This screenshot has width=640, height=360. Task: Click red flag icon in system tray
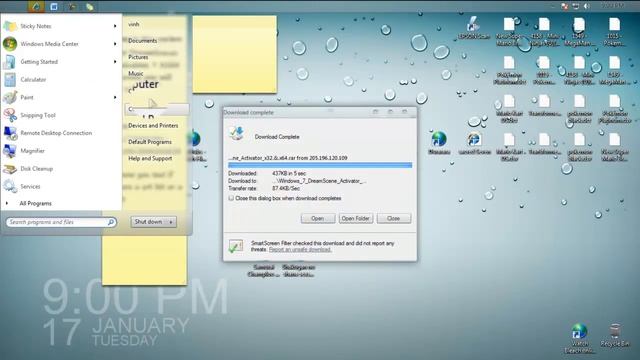point(564,6)
